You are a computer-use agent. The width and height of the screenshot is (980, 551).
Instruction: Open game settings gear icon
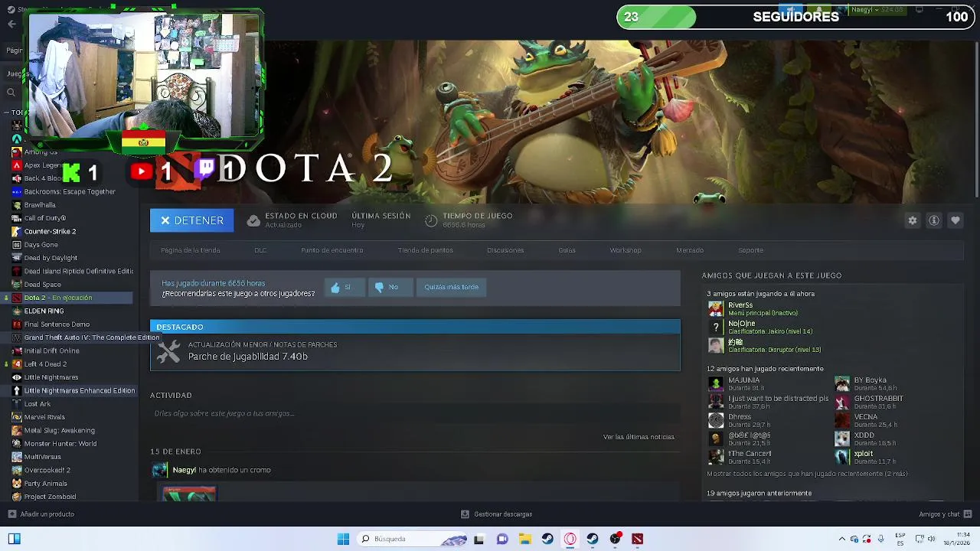tap(913, 220)
